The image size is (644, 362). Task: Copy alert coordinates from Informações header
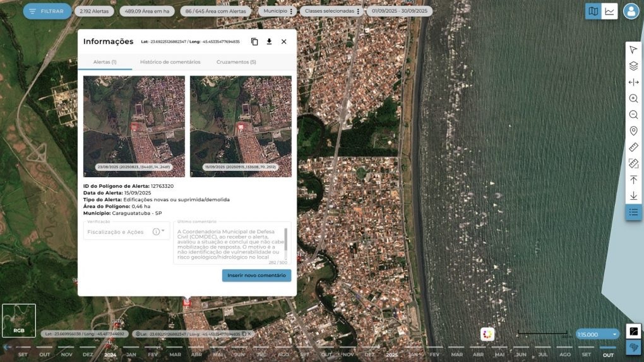(x=254, y=42)
